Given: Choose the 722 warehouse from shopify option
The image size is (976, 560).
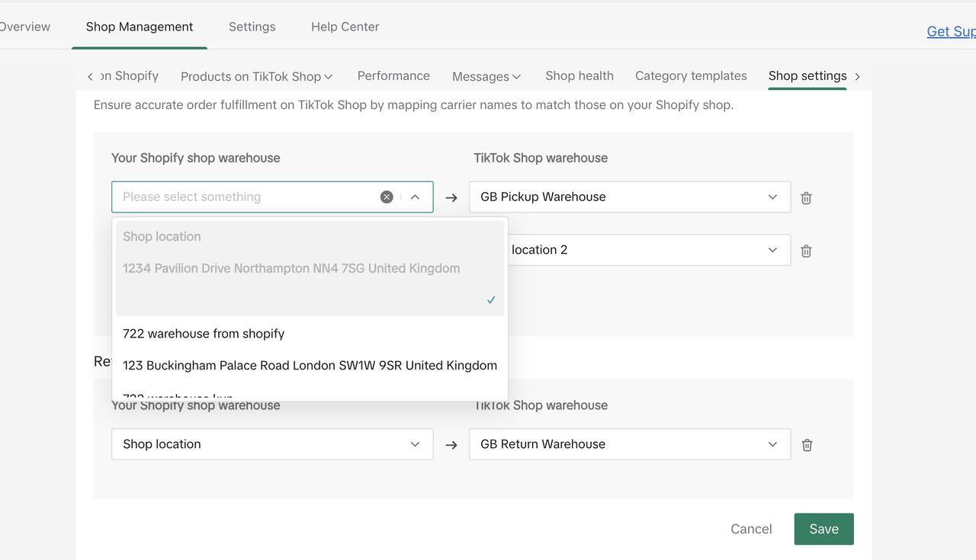Looking at the screenshot, I should (204, 334).
